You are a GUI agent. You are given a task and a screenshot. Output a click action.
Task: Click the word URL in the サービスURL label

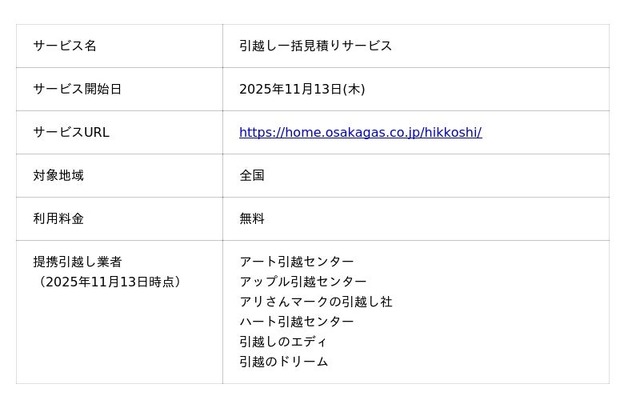96,132
